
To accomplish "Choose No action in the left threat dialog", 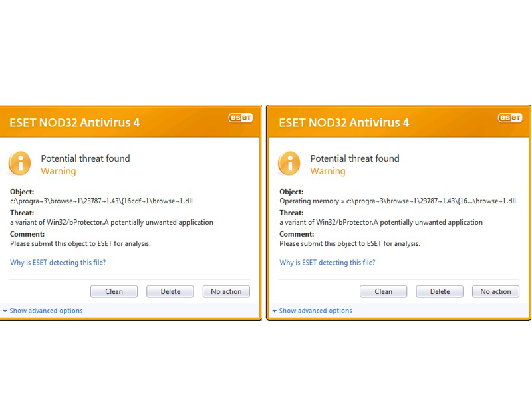I will (226, 291).
